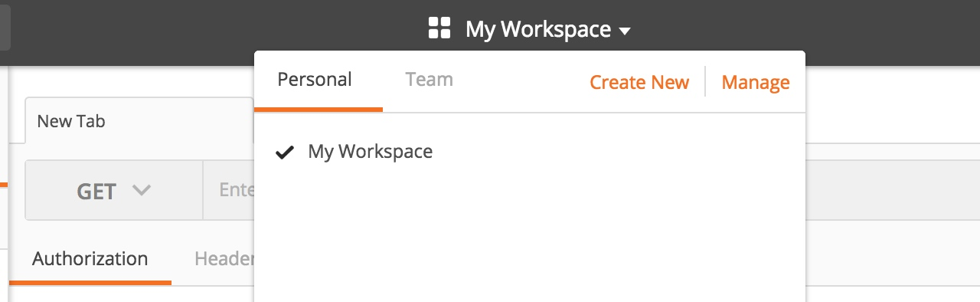
Task: Click the My Workspace title in header
Action: 538,30
